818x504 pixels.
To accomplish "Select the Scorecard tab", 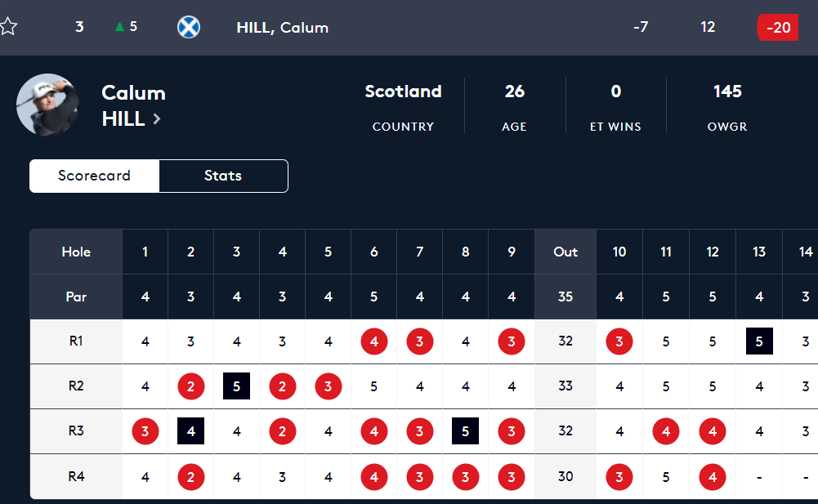I will (x=94, y=176).
